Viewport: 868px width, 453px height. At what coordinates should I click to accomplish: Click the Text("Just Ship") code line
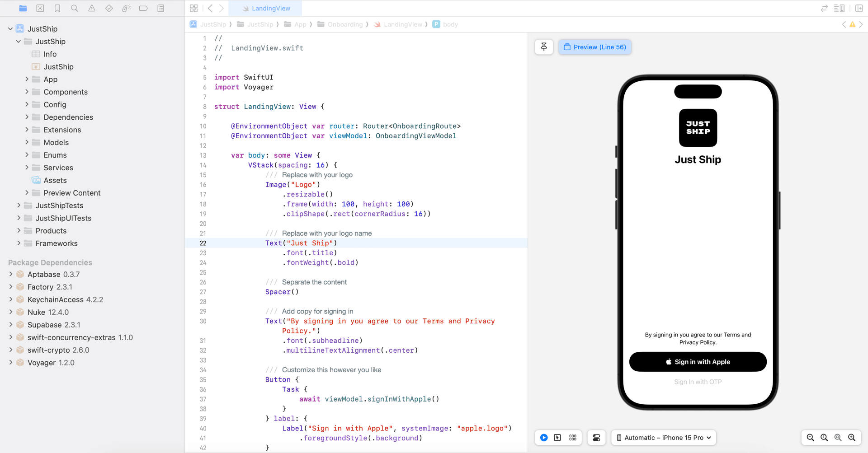[x=301, y=243]
